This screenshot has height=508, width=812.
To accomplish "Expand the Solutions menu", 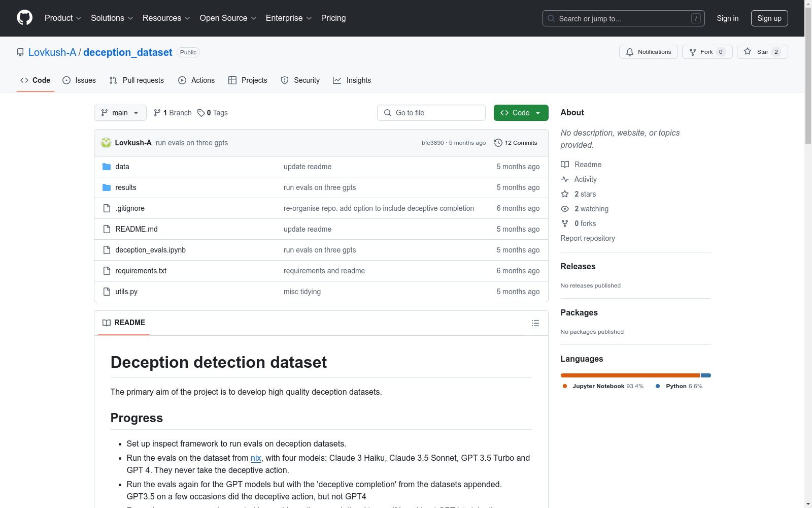I will [112, 18].
